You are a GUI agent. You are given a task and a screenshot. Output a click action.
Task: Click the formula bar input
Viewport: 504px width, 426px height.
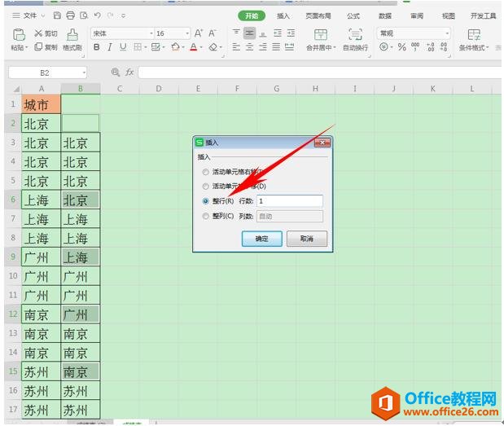pyautogui.click(x=320, y=72)
